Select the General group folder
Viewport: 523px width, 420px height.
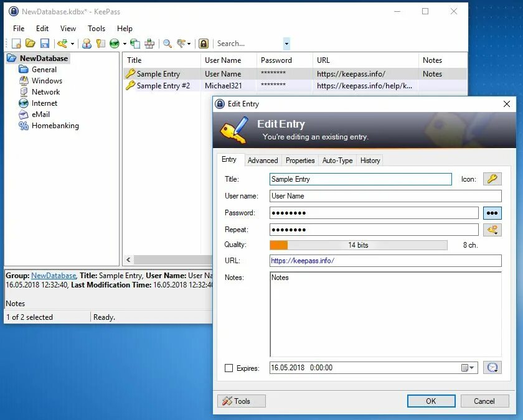coord(44,70)
